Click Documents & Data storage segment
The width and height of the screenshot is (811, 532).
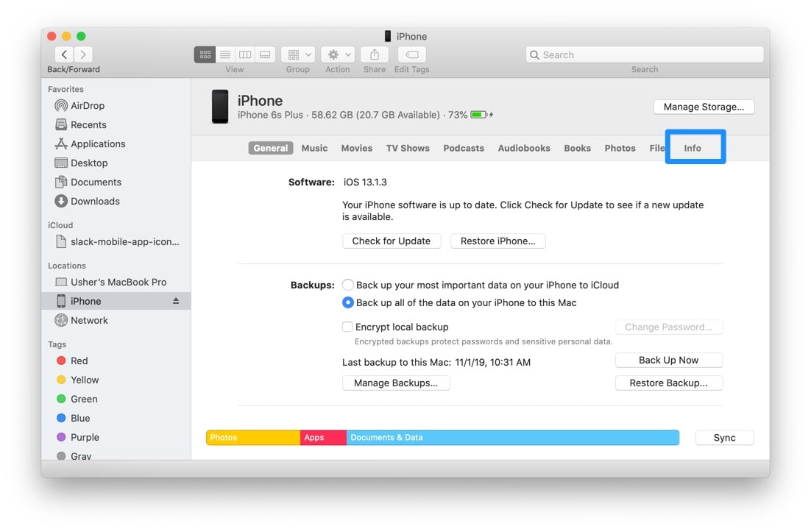click(x=512, y=437)
